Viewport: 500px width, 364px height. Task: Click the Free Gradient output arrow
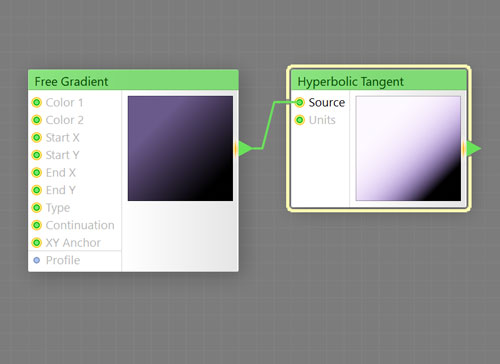click(x=244, y=148)
